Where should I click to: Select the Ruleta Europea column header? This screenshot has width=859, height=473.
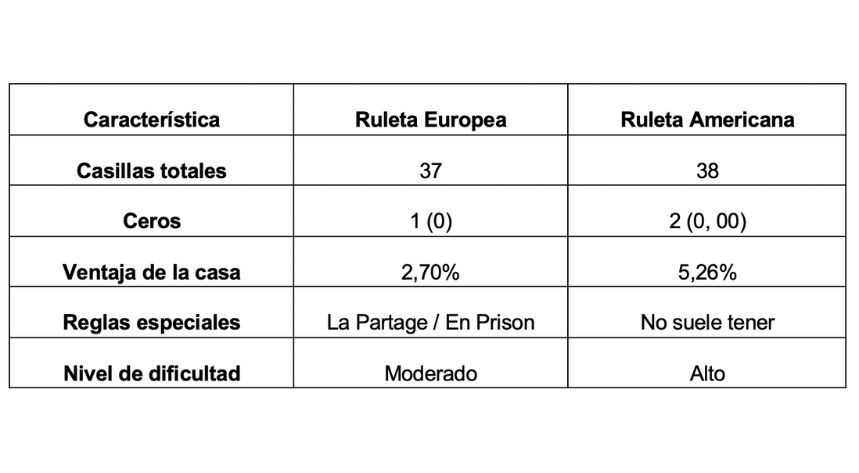(x=430, y=120)
